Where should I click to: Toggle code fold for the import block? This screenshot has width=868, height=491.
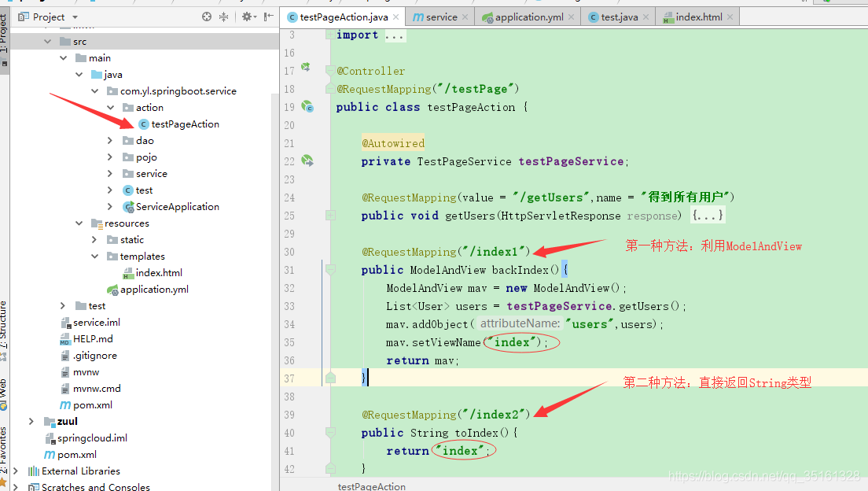coord(330,35)
